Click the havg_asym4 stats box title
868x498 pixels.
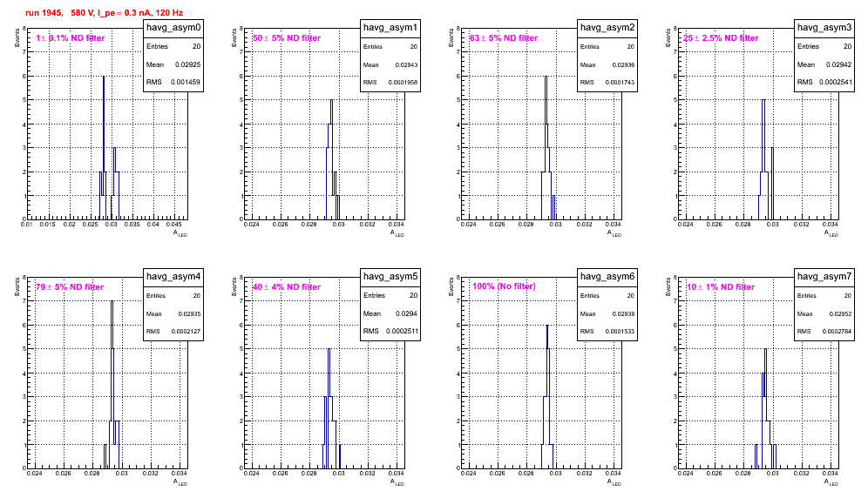173,277
